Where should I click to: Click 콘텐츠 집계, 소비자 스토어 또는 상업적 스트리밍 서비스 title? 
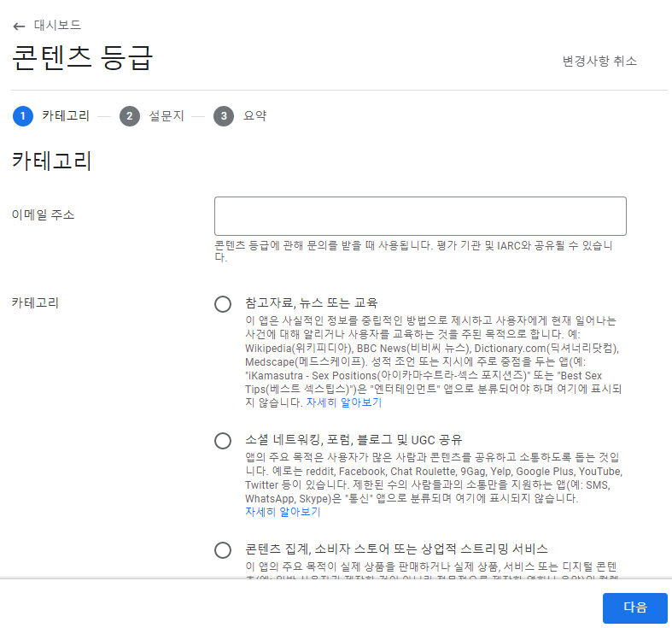(396, 549)
